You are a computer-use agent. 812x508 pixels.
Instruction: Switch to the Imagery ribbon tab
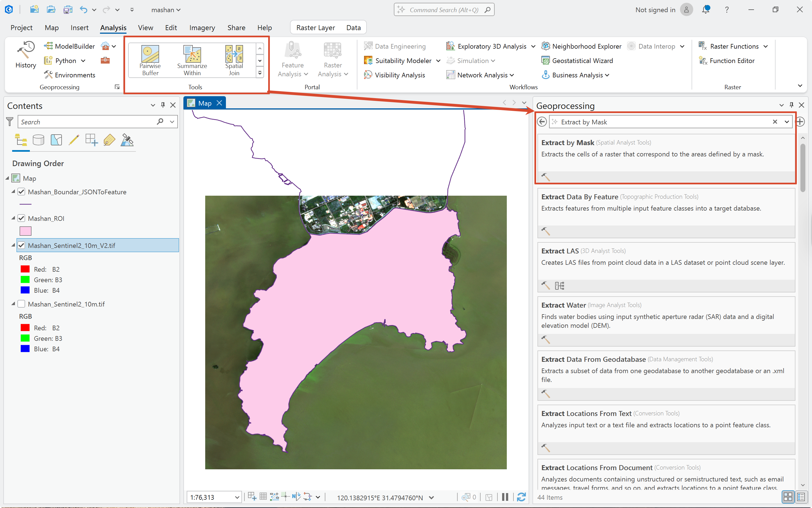(x=202, y=28)
